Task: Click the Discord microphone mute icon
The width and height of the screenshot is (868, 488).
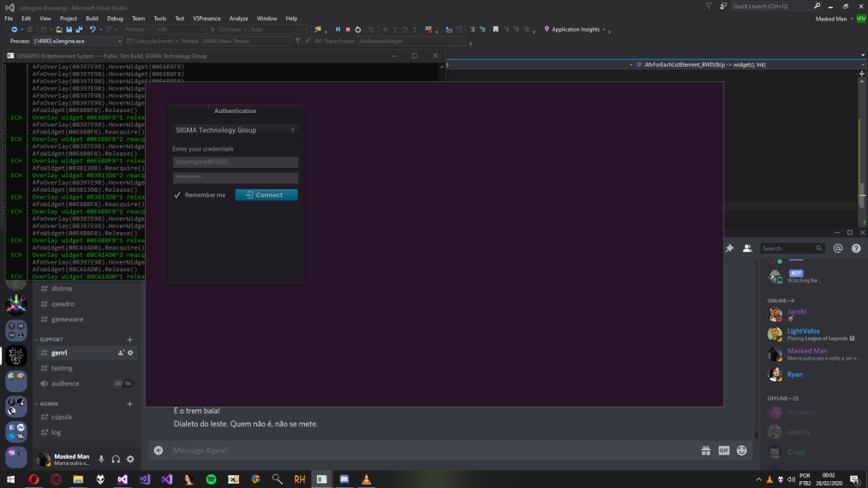Action: (101, 460)
